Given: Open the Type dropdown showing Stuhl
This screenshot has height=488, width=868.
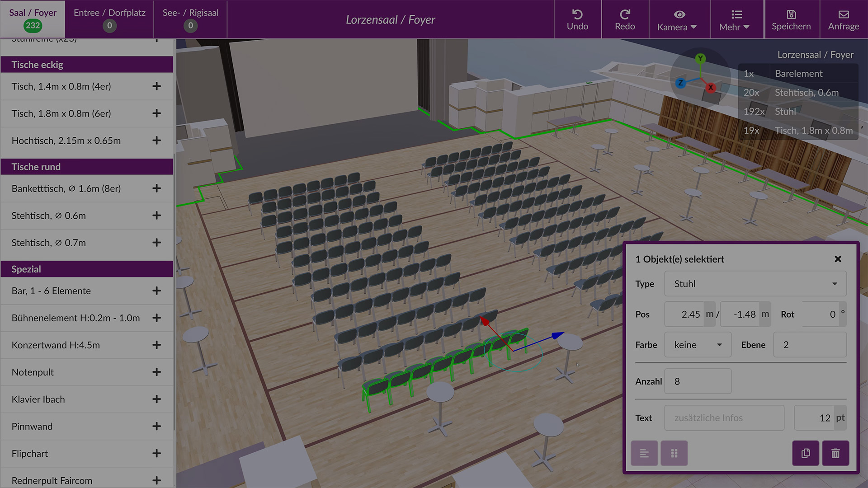Looking at the screenshot, I should click(x=755, y=284).
